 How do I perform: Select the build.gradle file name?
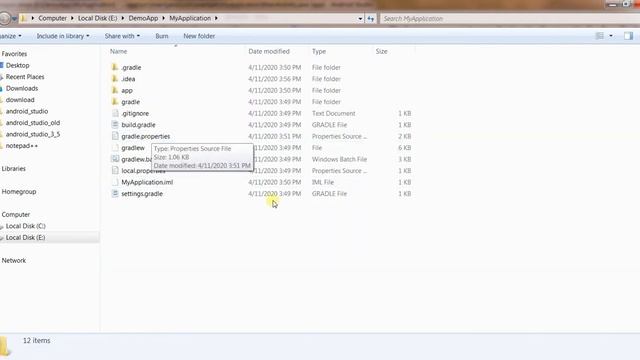(138, 124)
